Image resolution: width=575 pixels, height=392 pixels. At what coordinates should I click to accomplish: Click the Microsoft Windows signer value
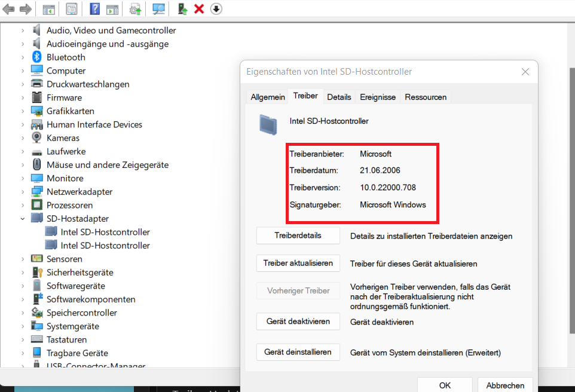[393, 204]
